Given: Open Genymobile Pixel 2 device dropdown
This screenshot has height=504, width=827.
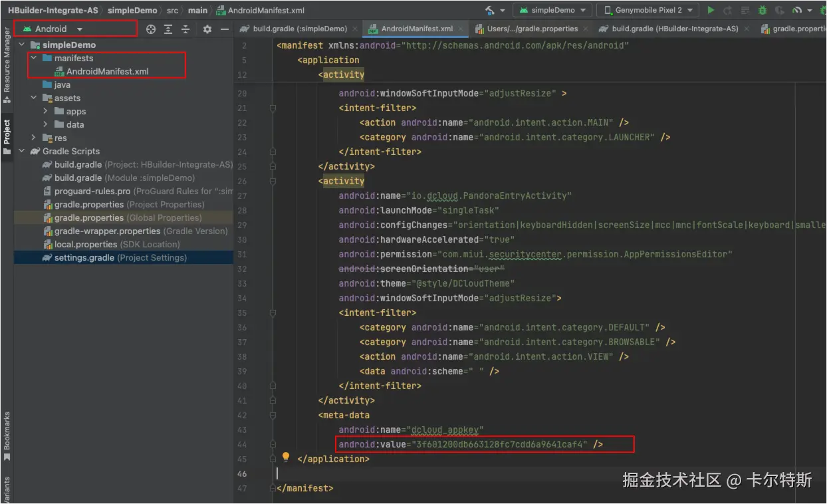Looking at the screenshot, I should (648, 10).
